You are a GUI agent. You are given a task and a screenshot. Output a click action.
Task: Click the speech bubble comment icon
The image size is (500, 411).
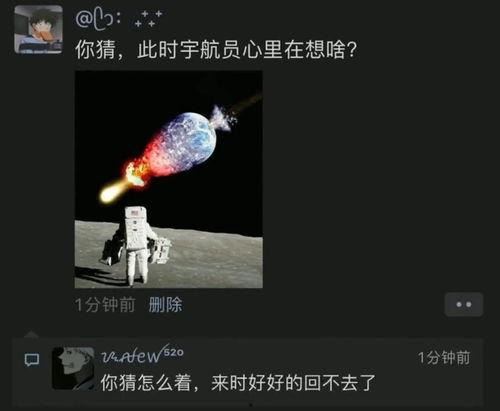(32, 360)
